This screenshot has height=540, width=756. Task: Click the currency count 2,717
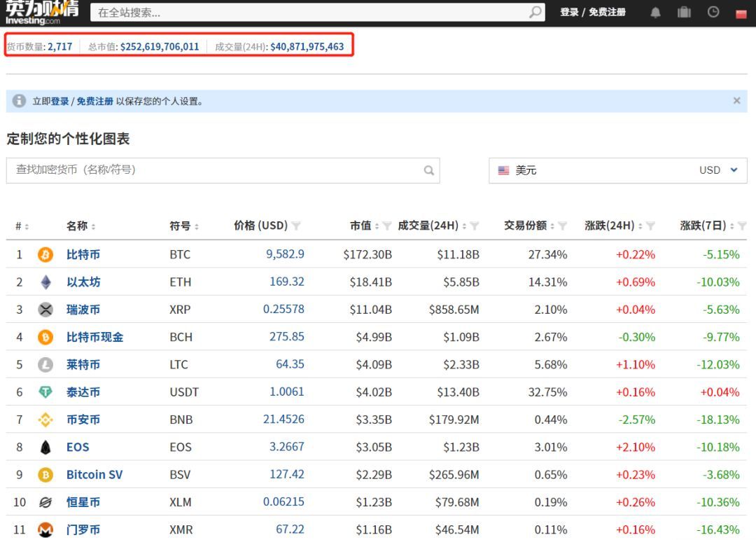coord(59,47)
